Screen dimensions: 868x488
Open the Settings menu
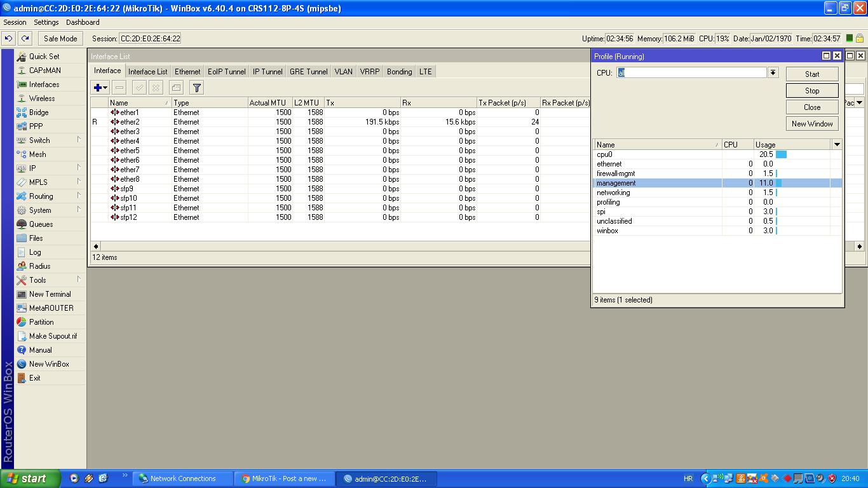46,22
